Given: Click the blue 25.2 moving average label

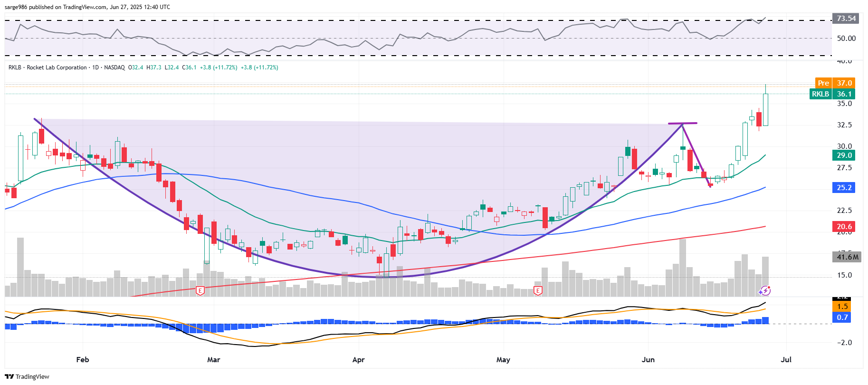Looking at the screenshot, I should (844, 188).
